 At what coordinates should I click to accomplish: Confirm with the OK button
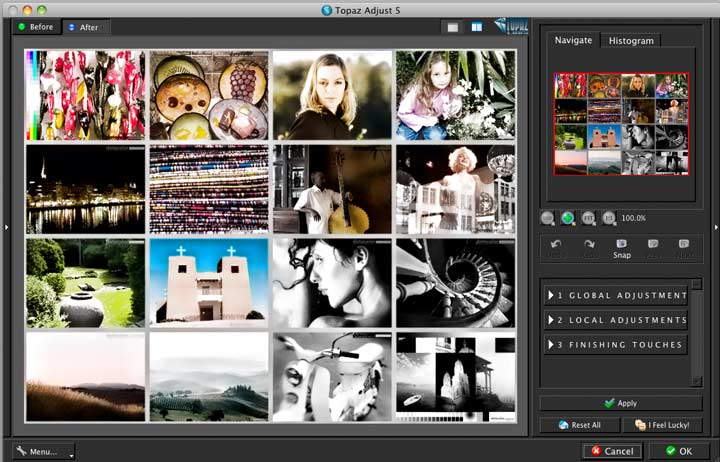(679, 451)
